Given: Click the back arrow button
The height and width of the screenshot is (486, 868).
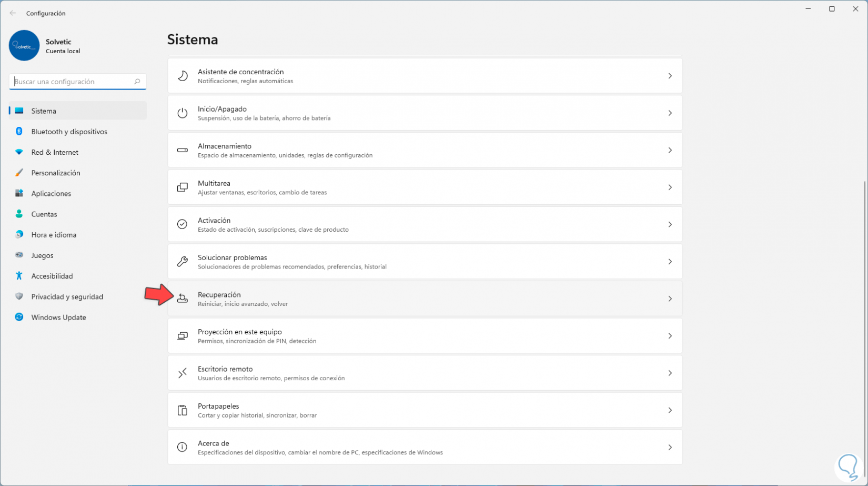Looking at the screenshot, I should pyautogui.click(x=13, y=13).
